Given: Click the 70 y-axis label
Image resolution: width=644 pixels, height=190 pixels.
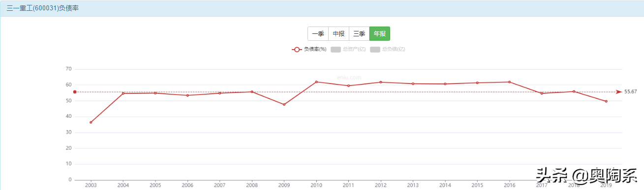Looking at the screenshot, I should click(x=68, y=69).
